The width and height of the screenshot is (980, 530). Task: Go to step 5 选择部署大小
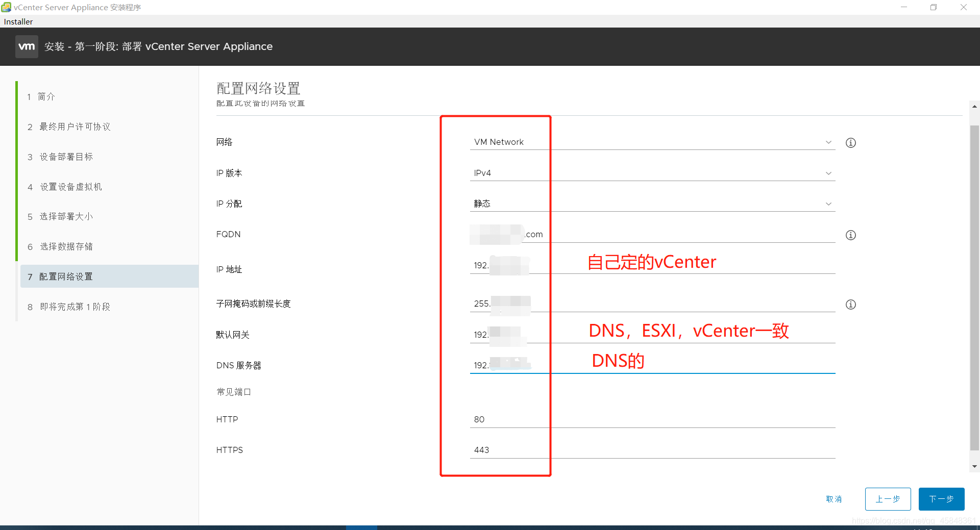[108, 216]
